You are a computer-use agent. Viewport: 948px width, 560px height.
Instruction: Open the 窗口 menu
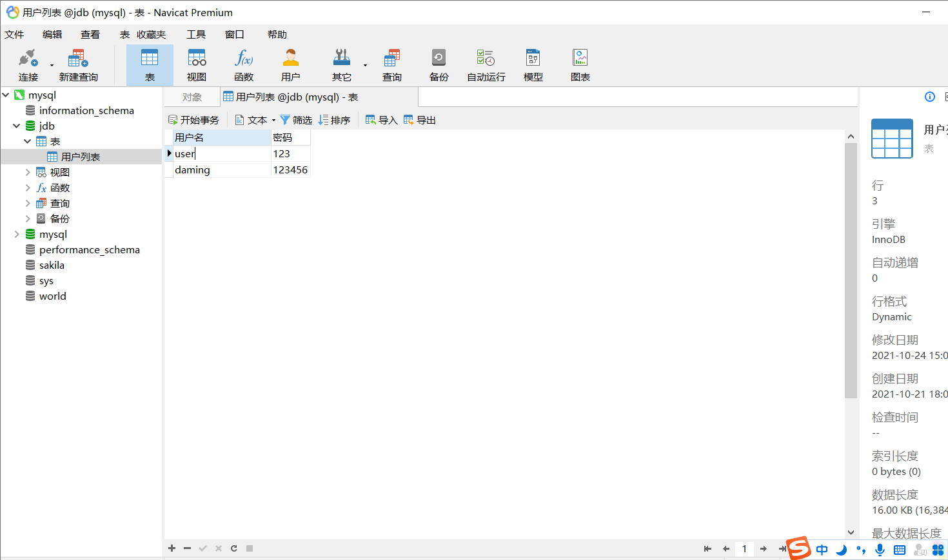tap(235, 35)
